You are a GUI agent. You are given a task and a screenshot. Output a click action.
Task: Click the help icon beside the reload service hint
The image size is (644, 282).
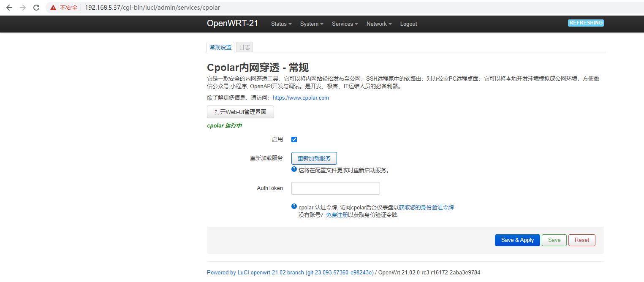point(294,169)
